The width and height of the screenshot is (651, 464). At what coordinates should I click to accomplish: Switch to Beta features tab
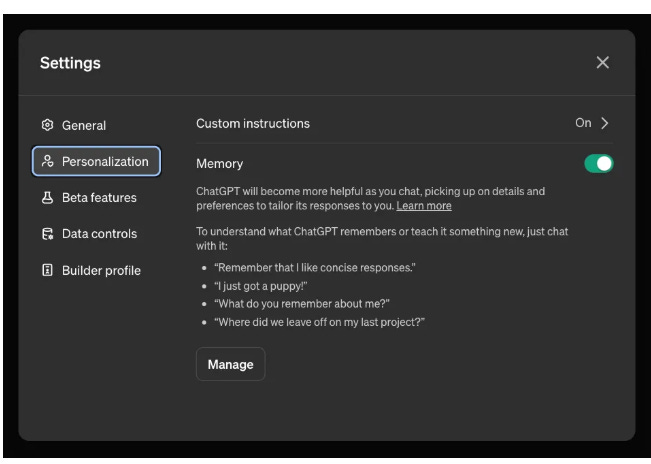click(96, 198)
